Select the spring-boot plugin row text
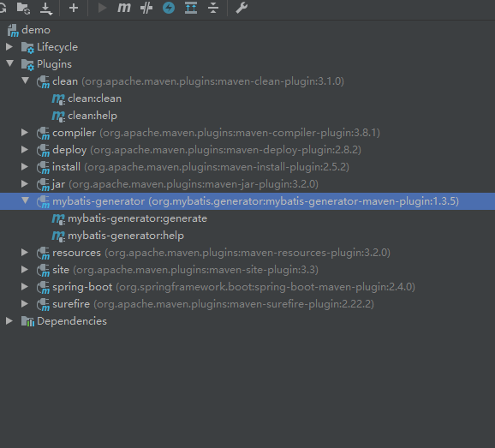This screenshot has width=495, height=448. pyautogui.click(x=234, y=287)
